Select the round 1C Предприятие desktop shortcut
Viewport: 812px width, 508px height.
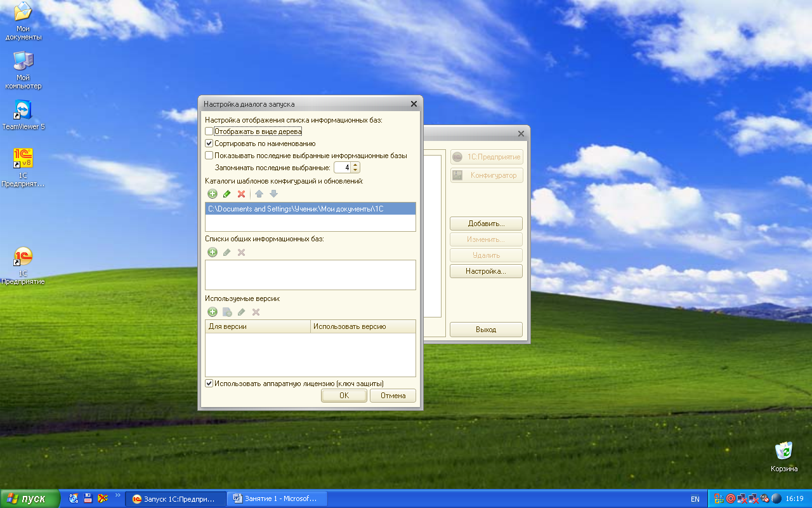[23, 265]
